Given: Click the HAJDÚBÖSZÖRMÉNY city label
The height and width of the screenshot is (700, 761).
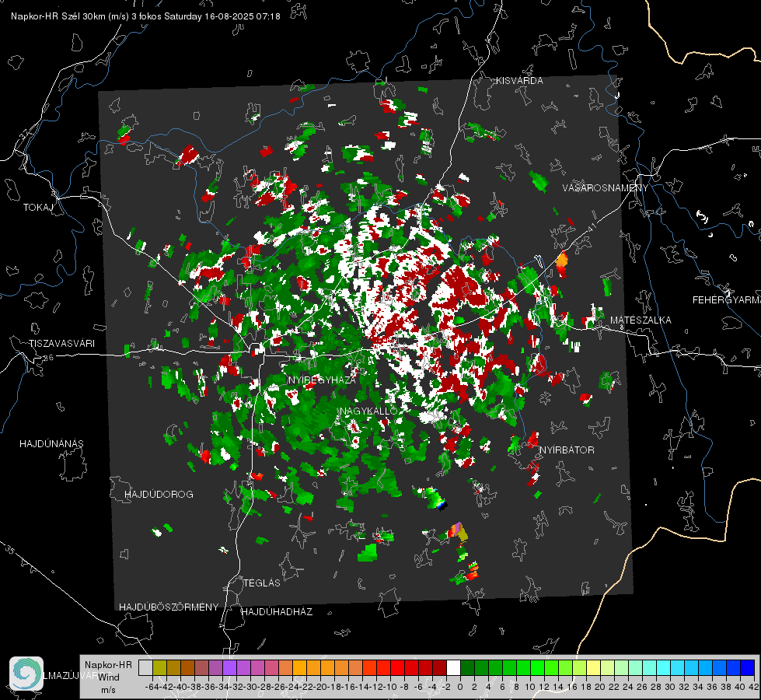Looking at the screenshot, I should [x=169, y=607].
